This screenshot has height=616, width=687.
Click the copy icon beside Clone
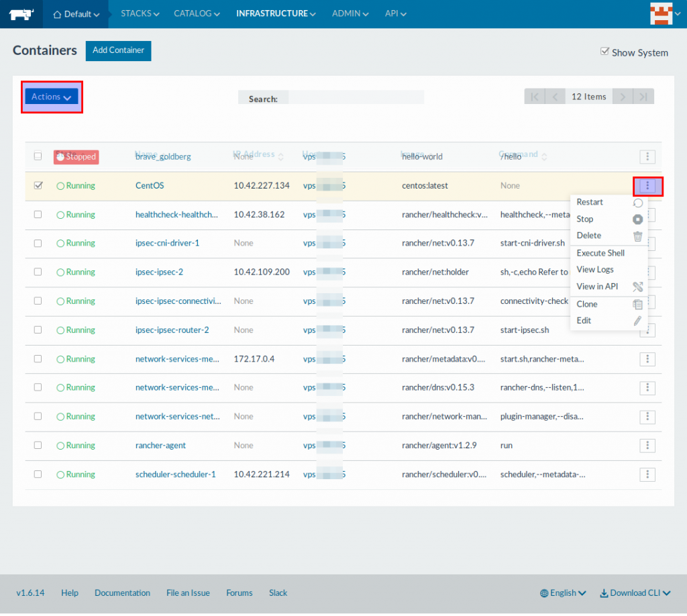pyautogui.click(x=637, y=303)
